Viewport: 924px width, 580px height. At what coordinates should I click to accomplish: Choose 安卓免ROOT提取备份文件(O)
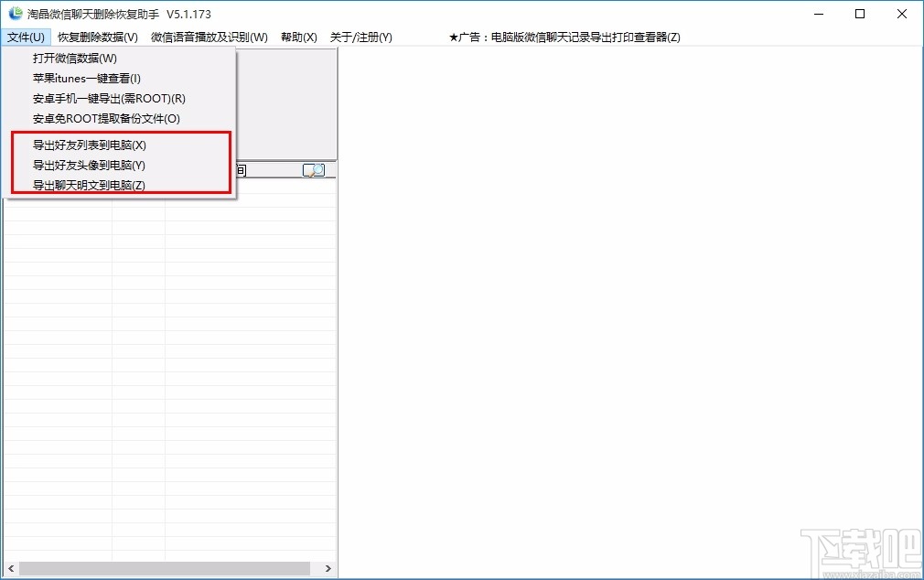tap(106, 119)
